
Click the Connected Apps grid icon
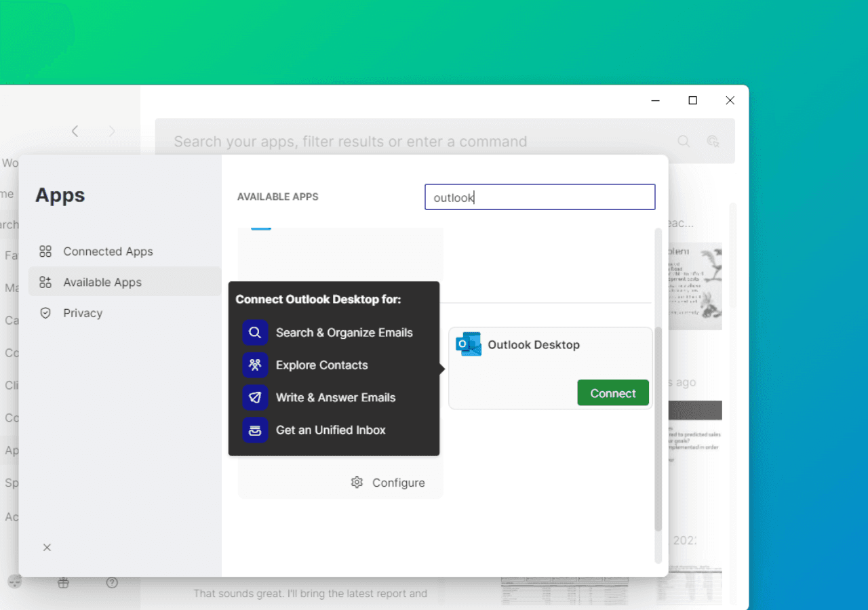[45, 251]
